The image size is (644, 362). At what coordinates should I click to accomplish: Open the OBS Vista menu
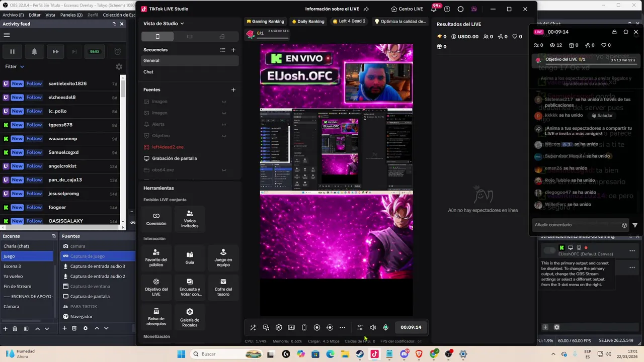pyautogui.click(x=50, y=15)
